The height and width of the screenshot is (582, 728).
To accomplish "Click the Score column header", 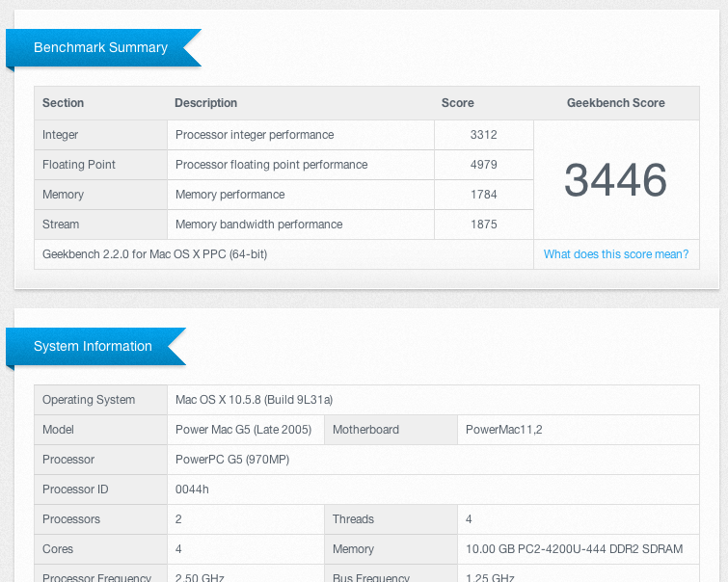I will (457, 103).
